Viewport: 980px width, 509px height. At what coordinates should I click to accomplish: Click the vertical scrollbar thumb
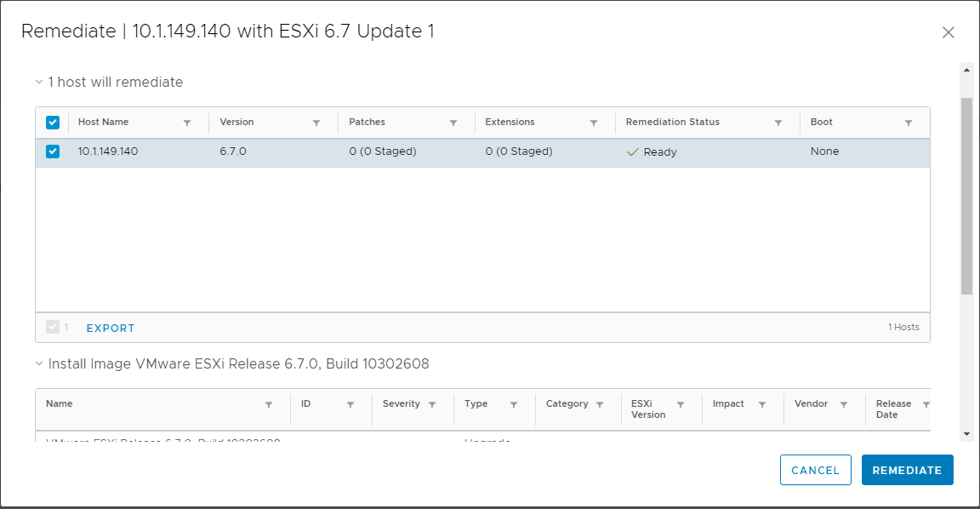coord(967,195)
